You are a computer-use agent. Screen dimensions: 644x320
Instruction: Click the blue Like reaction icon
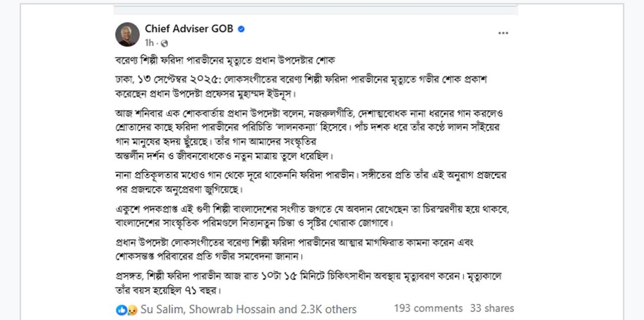[121, 310]
